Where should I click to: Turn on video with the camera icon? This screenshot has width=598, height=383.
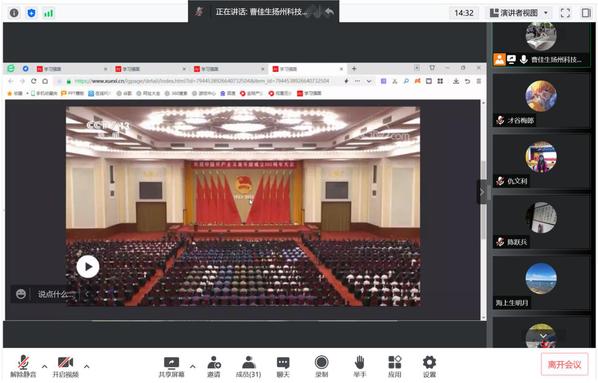[66, 366]
